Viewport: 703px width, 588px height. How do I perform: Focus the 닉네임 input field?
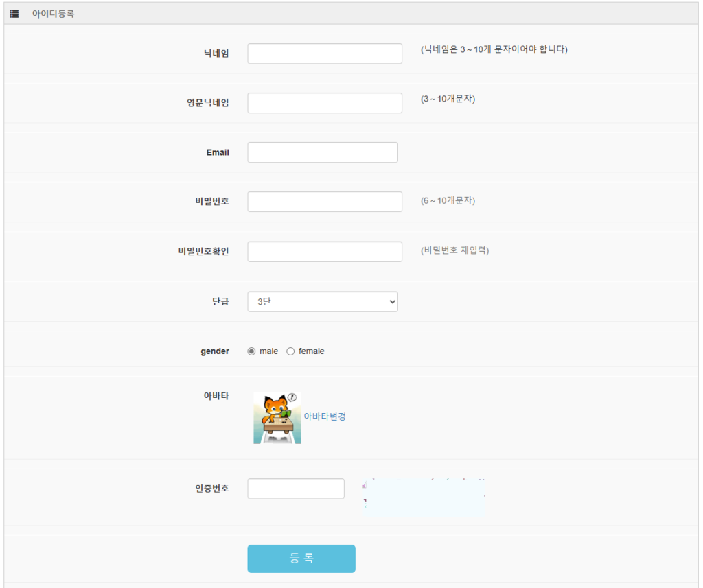[x=325, y=54]
